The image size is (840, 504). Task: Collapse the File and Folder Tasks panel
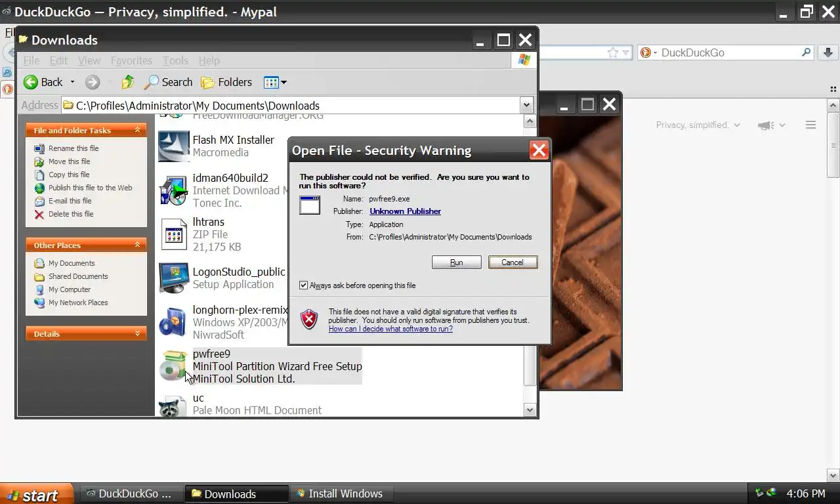[137, 131]
